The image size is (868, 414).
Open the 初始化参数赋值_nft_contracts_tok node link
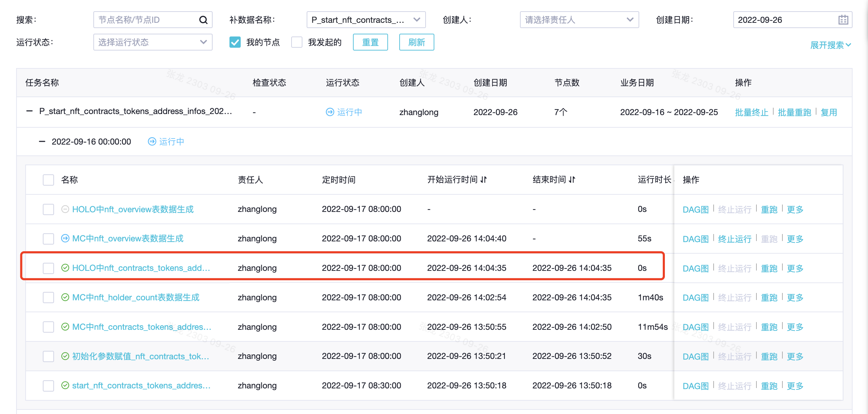click(141, 356)
